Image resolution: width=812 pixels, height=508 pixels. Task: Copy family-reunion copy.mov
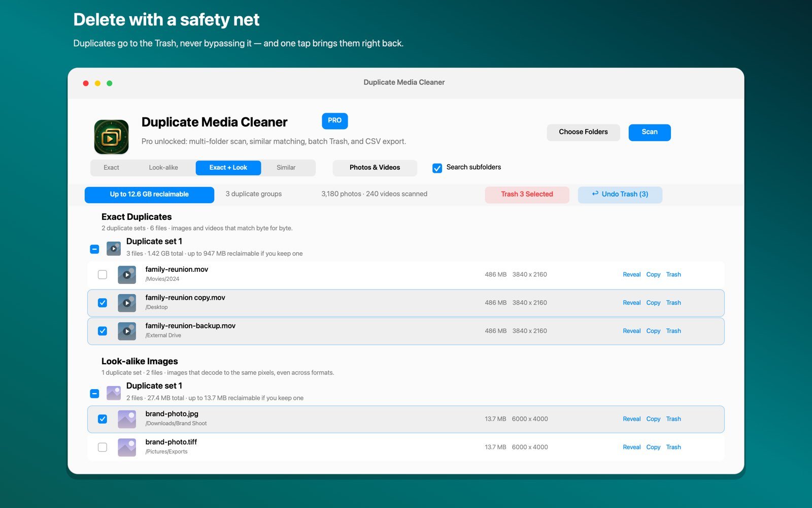tap(653, 303)
